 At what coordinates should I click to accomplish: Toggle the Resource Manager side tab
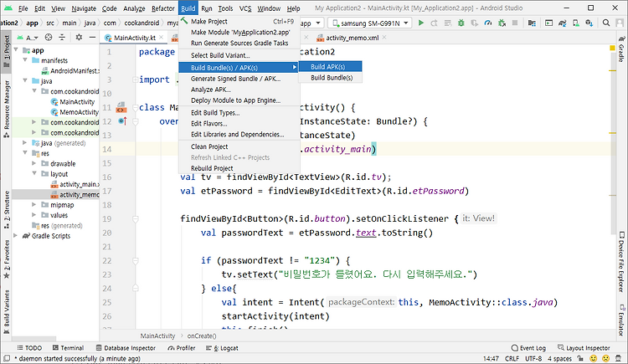[7, 109]
